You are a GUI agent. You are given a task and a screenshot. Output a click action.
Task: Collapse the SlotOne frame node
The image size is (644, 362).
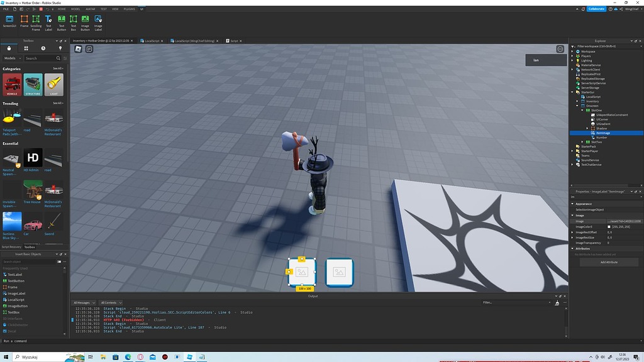pyautogui.click(x=582, y=111)
